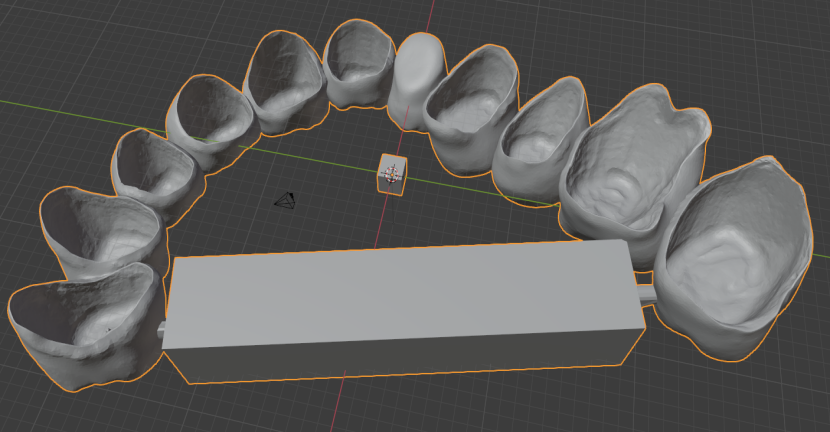Select the small cube at the origin

[x=392, y=175]
